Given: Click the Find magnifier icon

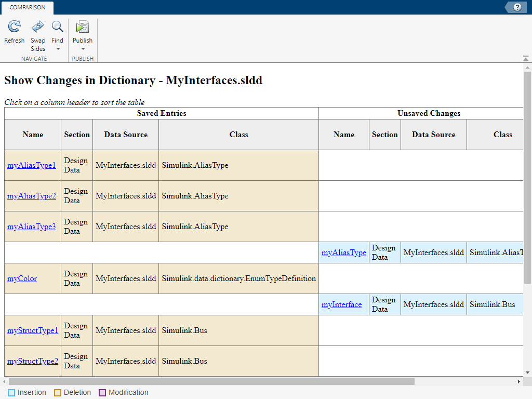Looking at the screenshot, I should click(58, 27).
